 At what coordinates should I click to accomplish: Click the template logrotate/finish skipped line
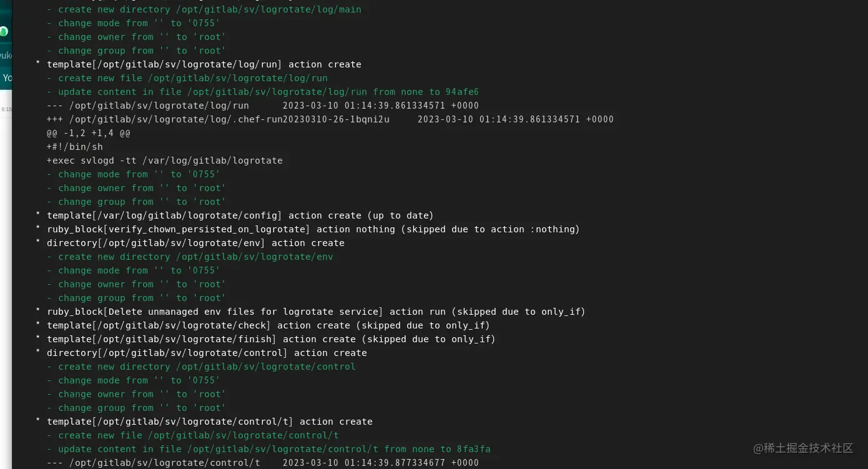(x=265, y=339)
